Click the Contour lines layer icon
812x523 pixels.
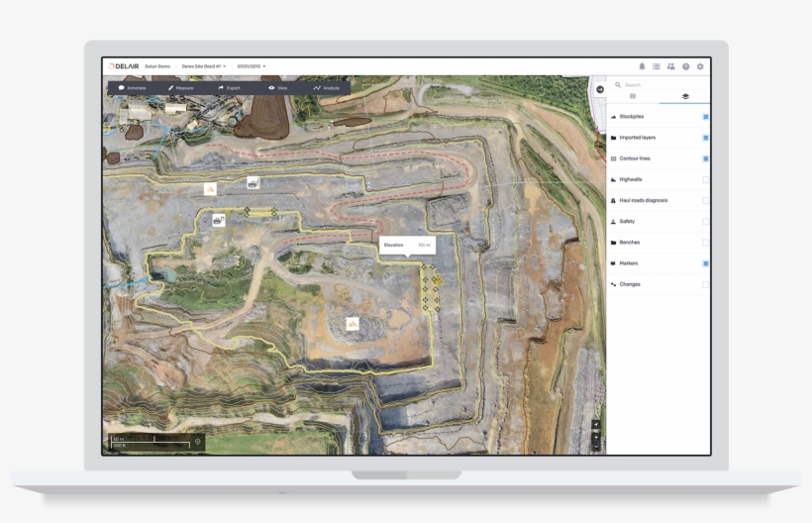tap(614, 158)
